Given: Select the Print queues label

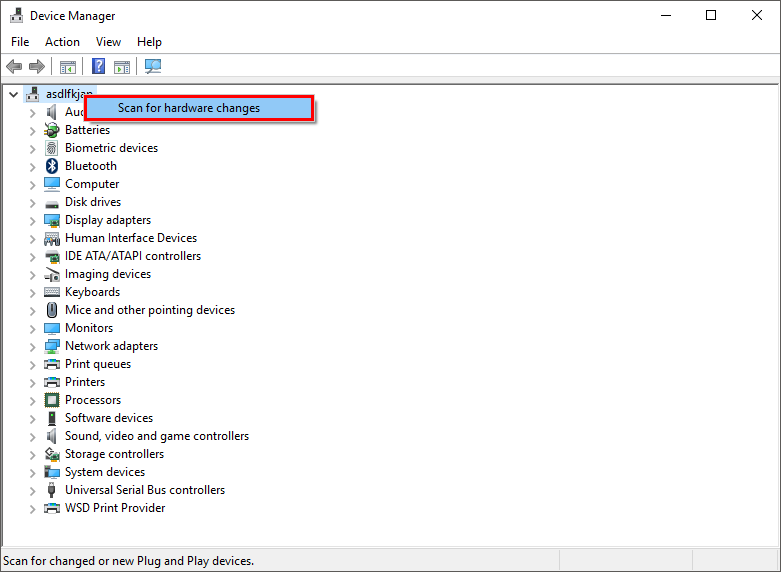Looking at the screenshot, I should pyautogui.click(x=98, y=364).
